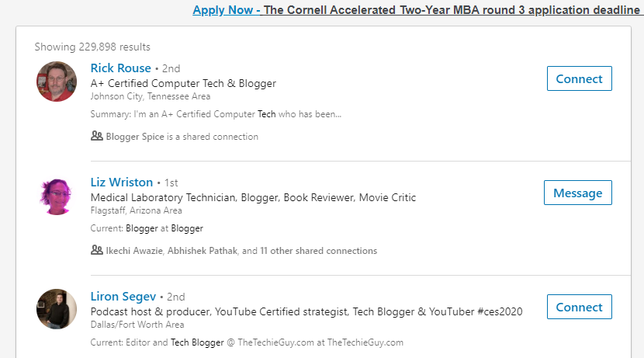Click the shared connections icon under Liz Wriston
This screenshot has height=358, width=644.
click(x=97, y=250)
